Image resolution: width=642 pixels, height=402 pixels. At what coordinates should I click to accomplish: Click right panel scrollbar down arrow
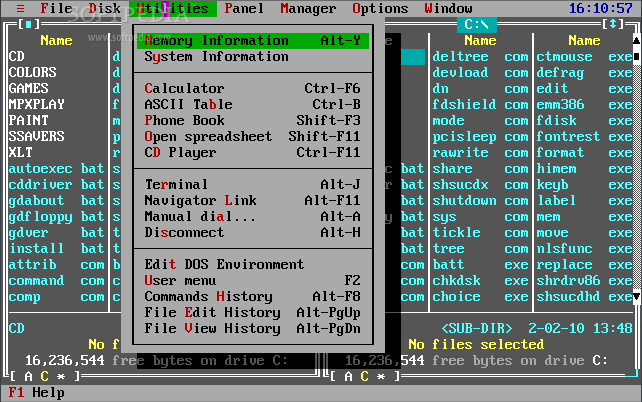click(637, 296)
